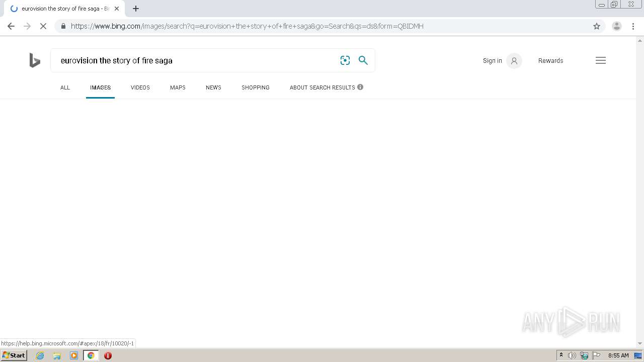The width and height of the screenshot is (644, 362).
Task: Stop loading the page
Action: (43, 26)
